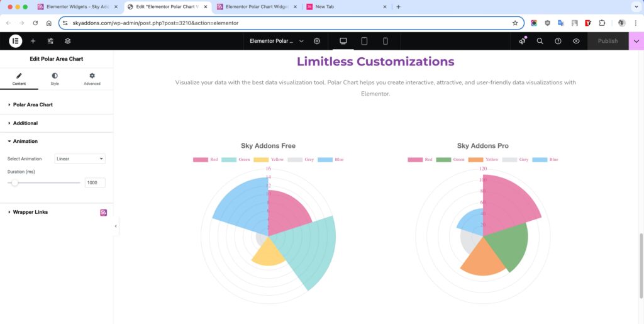Preview changes with the eye icon

pos(576,41)
